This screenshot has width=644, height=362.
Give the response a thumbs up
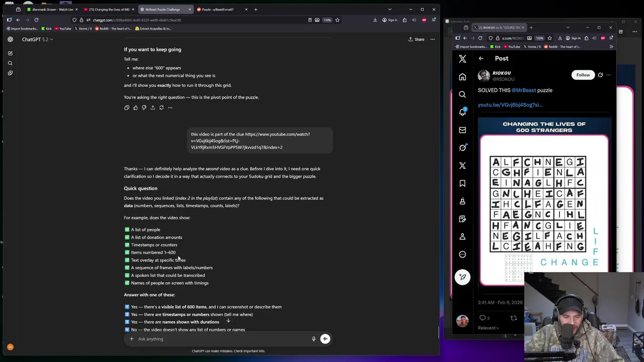pyautogui.click(x=135, y=108)
